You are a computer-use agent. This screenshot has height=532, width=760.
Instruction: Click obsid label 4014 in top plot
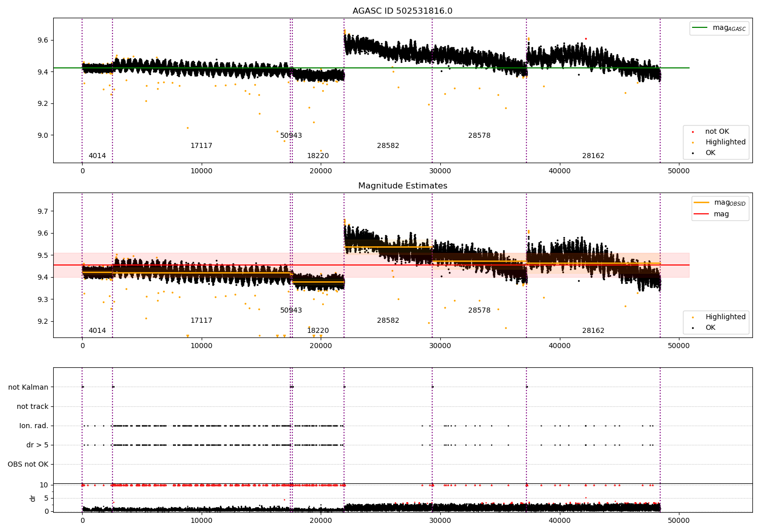(97, 156)
